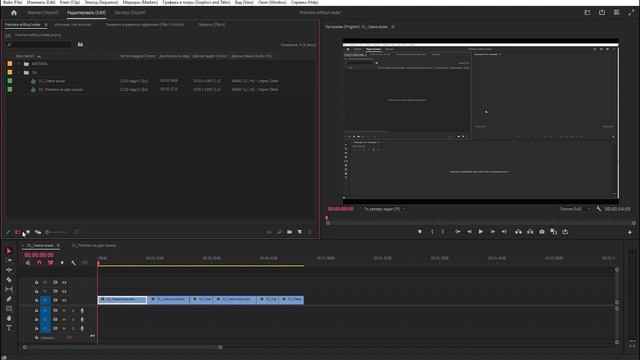
Task: Select the Rectangle tool
Action: tap(9, 309)
